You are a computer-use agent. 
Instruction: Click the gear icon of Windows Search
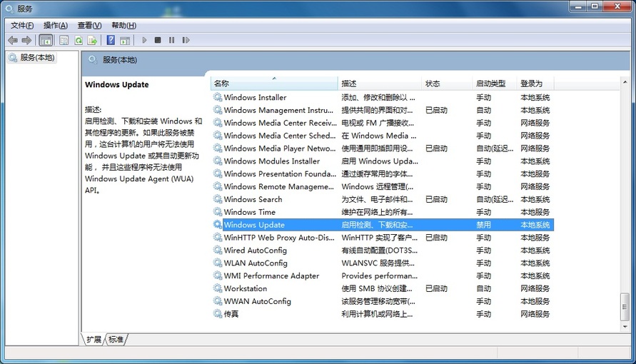[218, 199]
